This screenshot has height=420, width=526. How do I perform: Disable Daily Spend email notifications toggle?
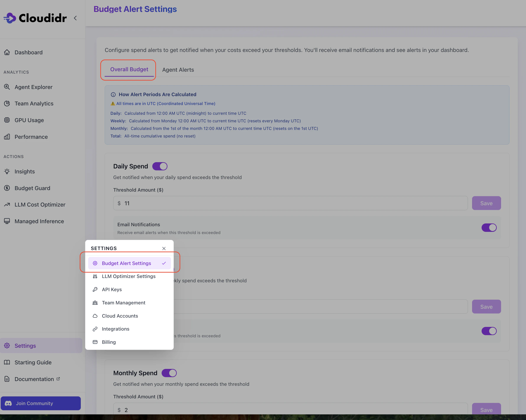(x=489, y=228)
